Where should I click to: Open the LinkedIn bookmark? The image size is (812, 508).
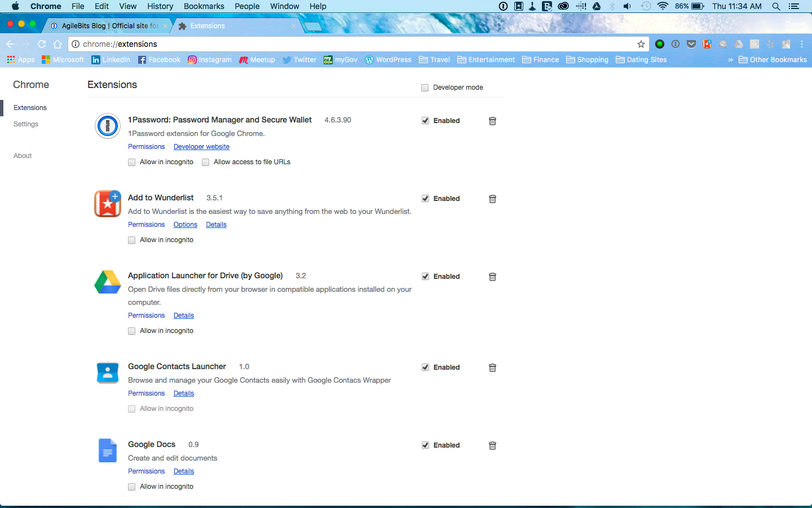coord(111,60)
